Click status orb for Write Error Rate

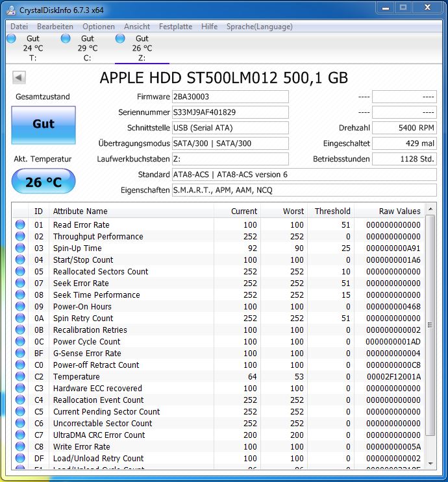20,447
